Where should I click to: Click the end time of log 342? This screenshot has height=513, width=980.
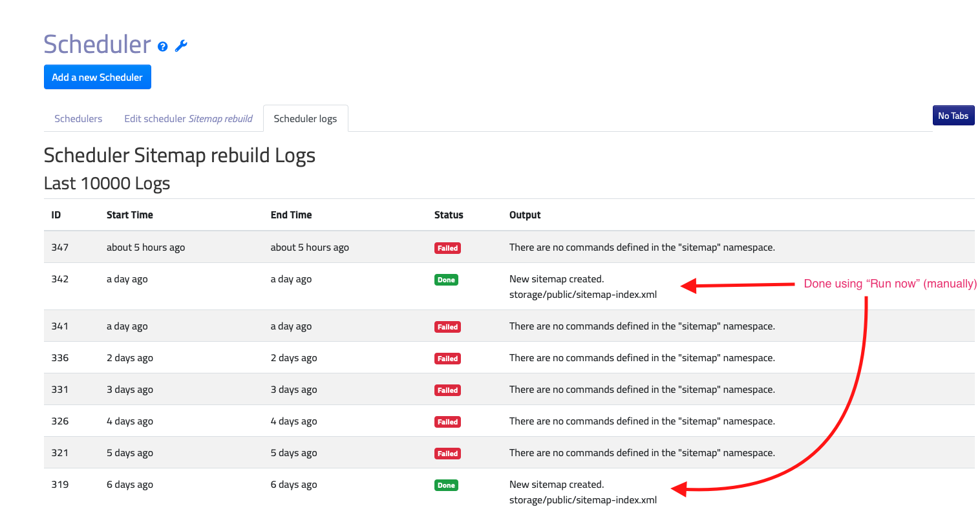(x=291, y=279)
